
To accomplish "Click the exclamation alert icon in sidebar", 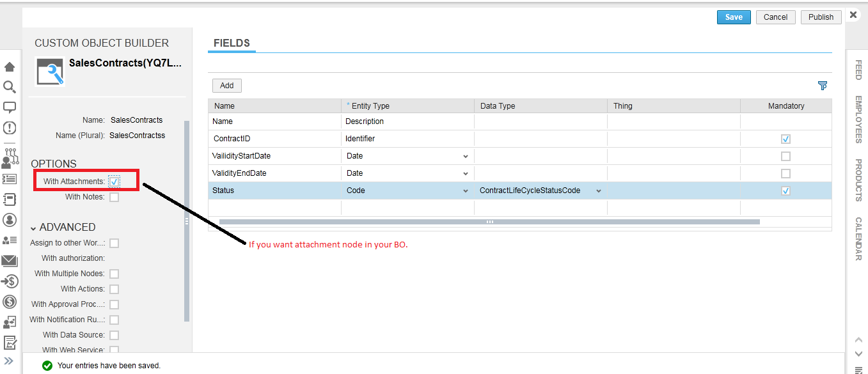I will (x=10, y=127).
